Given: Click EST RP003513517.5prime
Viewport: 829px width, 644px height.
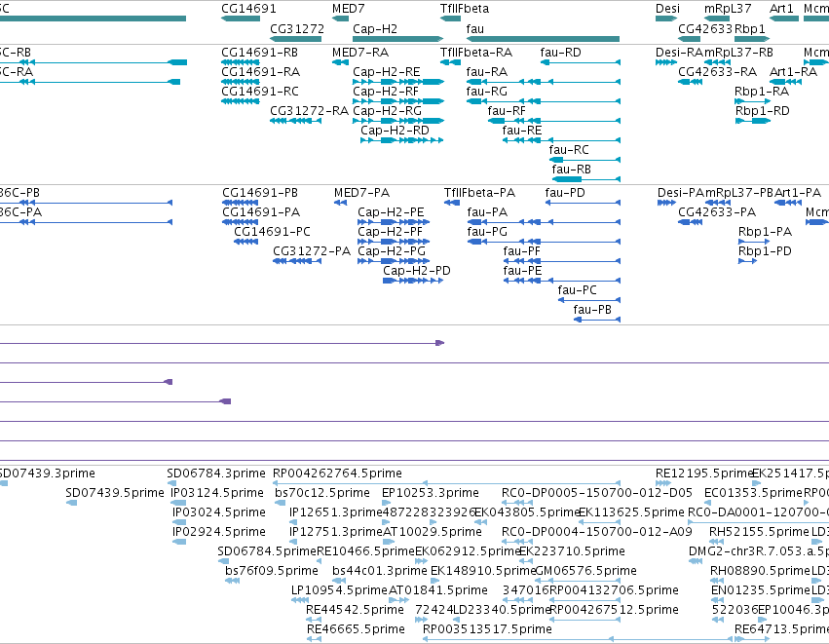Looking at the screenshot, I should (x=579, y=639).
